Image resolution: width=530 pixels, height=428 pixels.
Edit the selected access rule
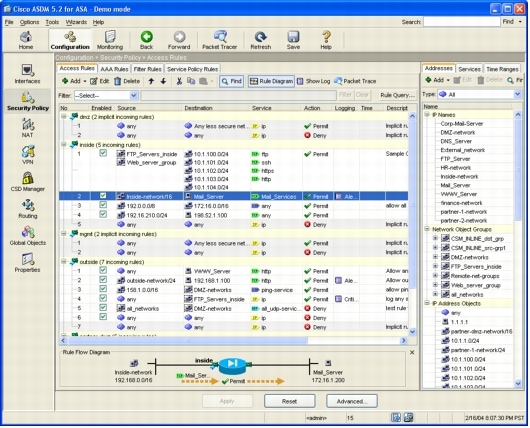coord(100,81)
